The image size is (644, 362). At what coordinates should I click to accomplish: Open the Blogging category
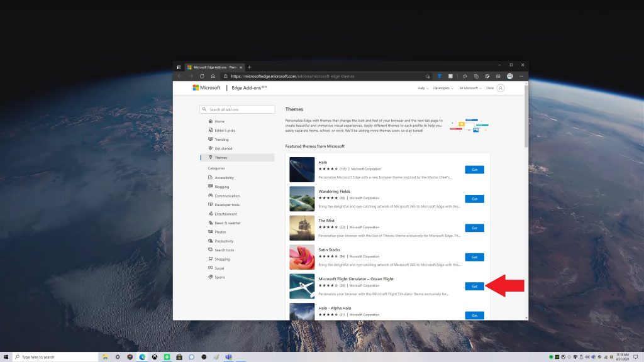218,187
